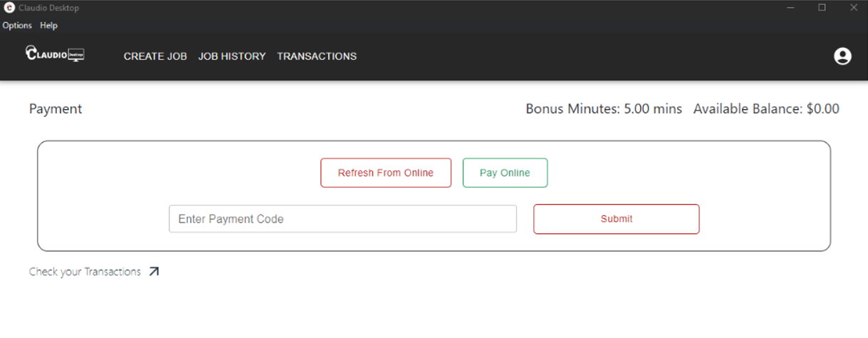Click the arrow icon beside Check your Transactions
Viewport: 868px width, 338px height.
(154, 272)
